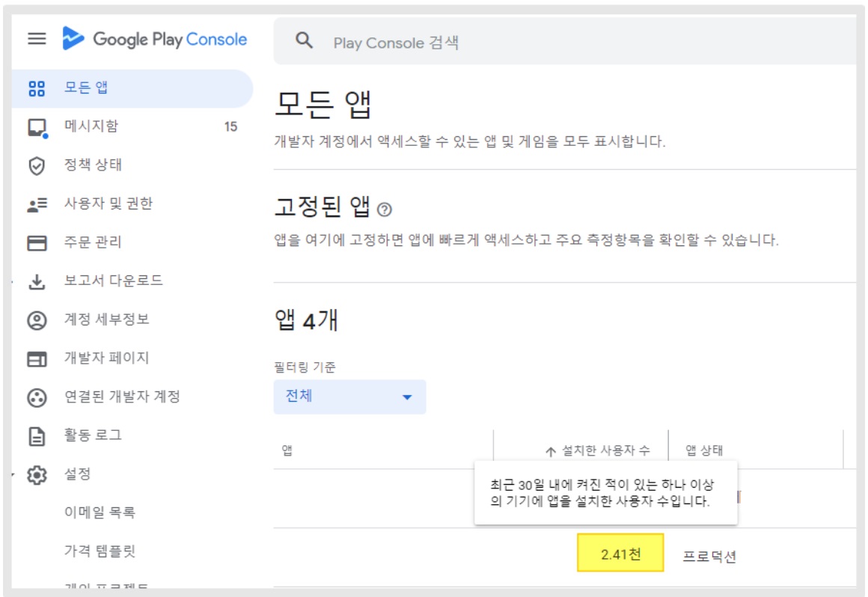Sort by 설치한 사용자 수 column header
868x597 pixels.
pyautogui.click(x=606, y=451)
